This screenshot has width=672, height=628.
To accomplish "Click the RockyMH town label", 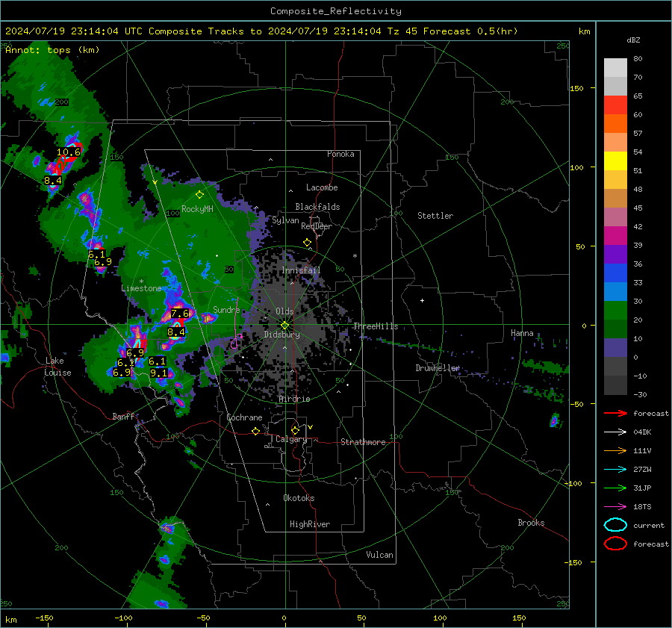I will pos(197,209).
